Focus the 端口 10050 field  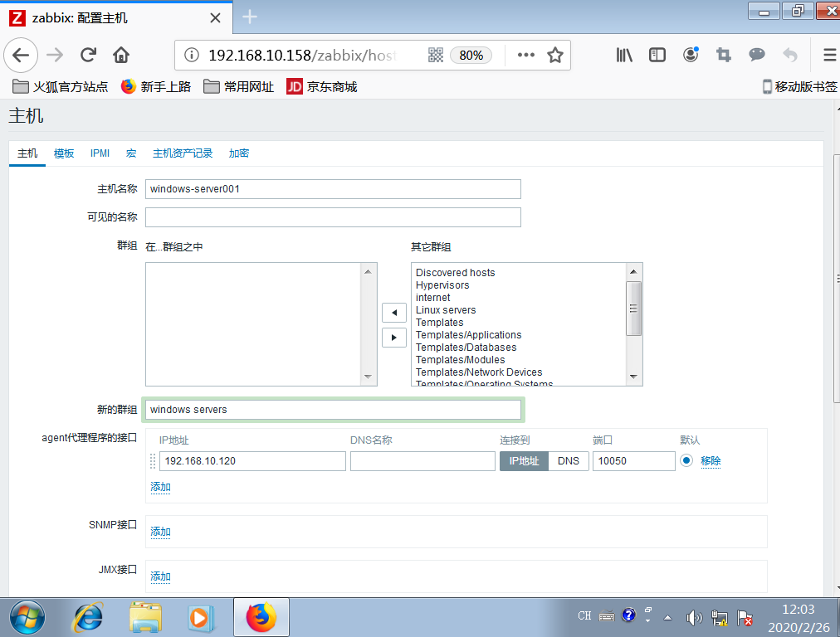pos(634,461)
